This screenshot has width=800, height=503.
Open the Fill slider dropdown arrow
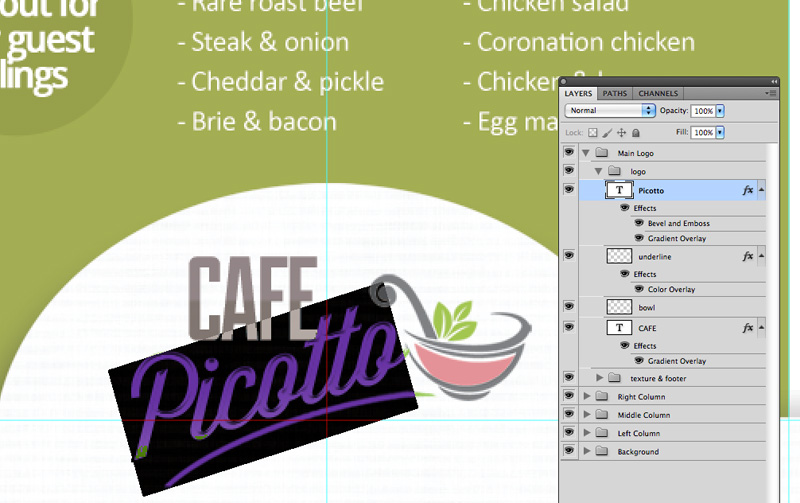pyautogui.click(x=720, y=133)
